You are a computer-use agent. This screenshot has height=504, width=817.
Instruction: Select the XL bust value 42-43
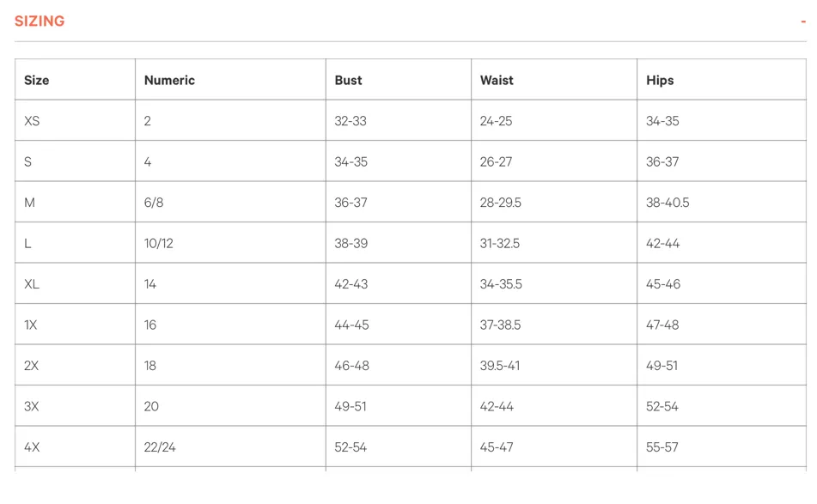[351, 284]
